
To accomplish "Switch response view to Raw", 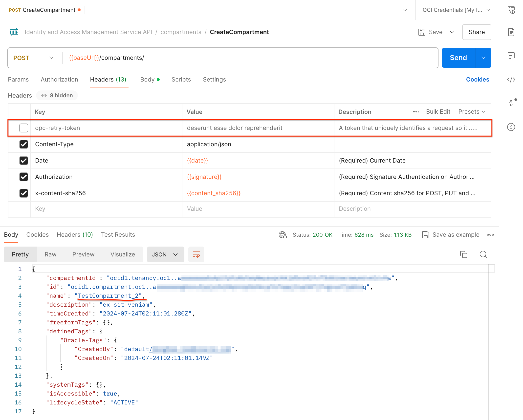I will pyautogui.click(x=50, y=254).
